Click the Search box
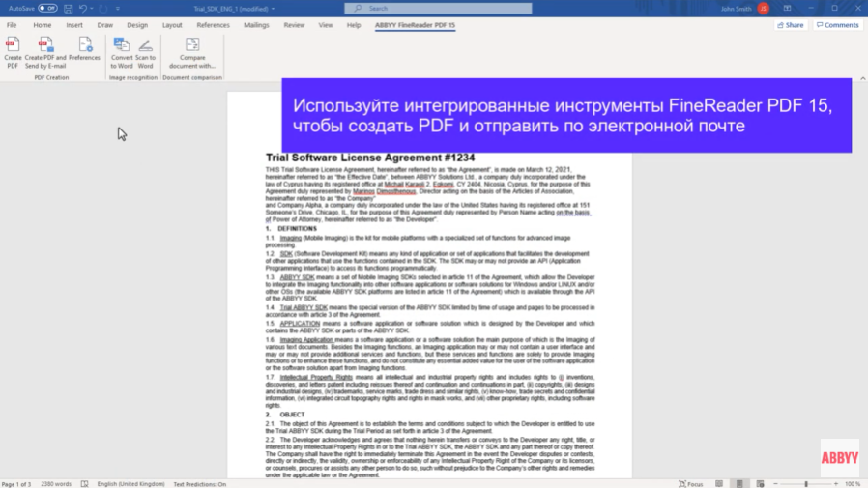 click(438, 9)
